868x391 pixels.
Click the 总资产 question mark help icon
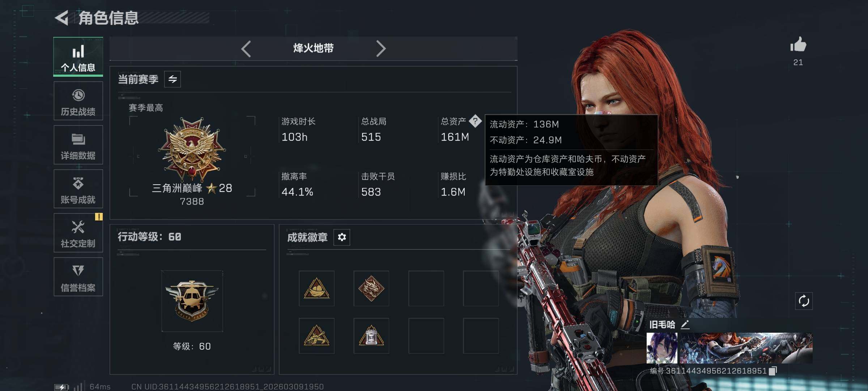pyautogui.click(x=475, y=121)
